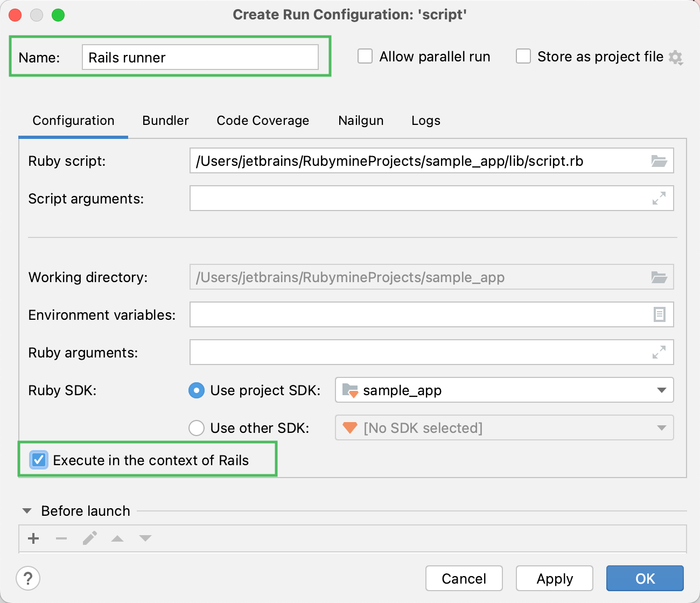Viewport: 700px width, 603px height.
Task: Uncheck Execute in the context of Rails
Action: point(38,460)
